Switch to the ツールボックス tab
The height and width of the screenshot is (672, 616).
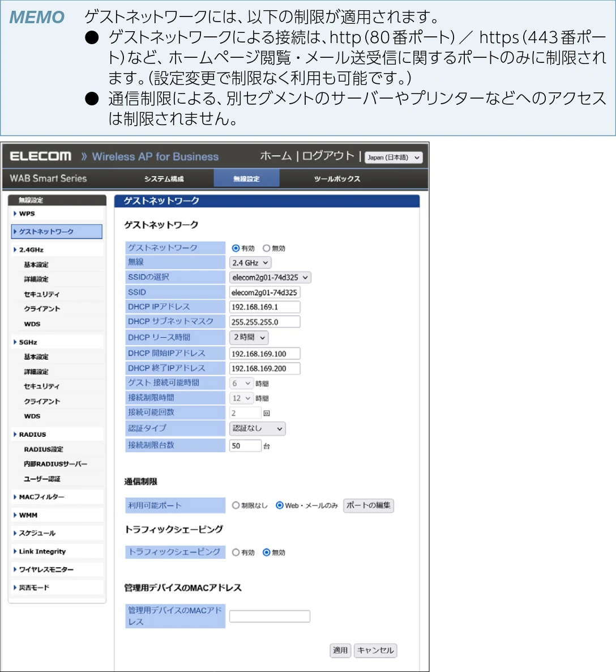click(x=337, y=178)
